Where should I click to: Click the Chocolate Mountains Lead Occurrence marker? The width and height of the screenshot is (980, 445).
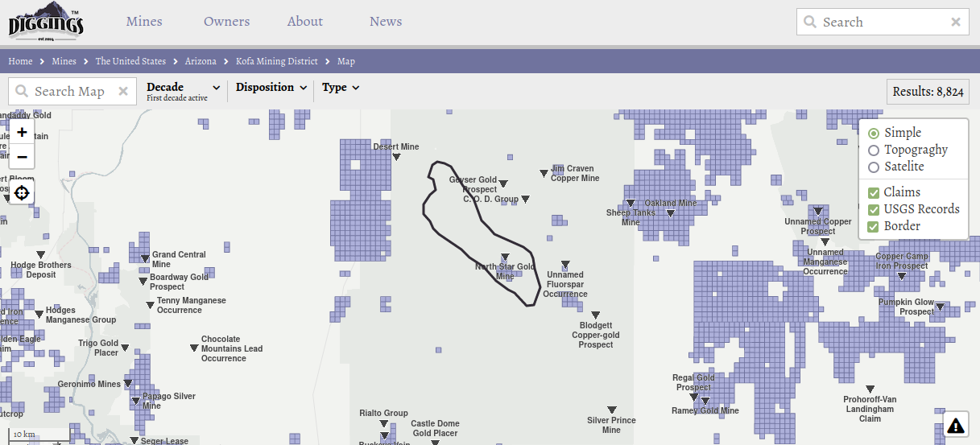[x=194, y=348]
